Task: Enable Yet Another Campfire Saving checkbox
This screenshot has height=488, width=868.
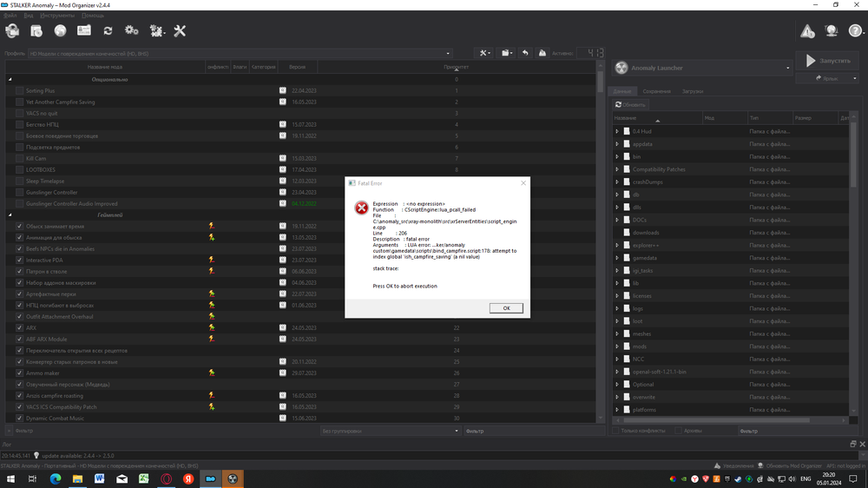Action: (x=19, y=102)
